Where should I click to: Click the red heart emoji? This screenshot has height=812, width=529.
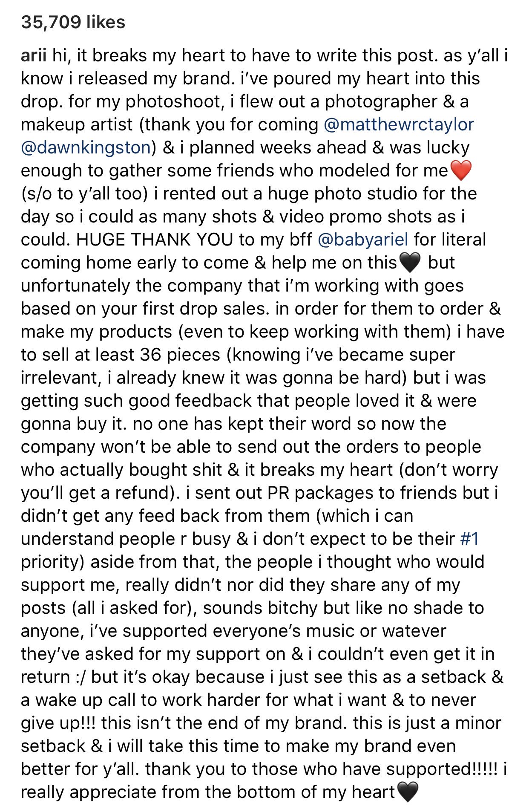click(461, 170)
